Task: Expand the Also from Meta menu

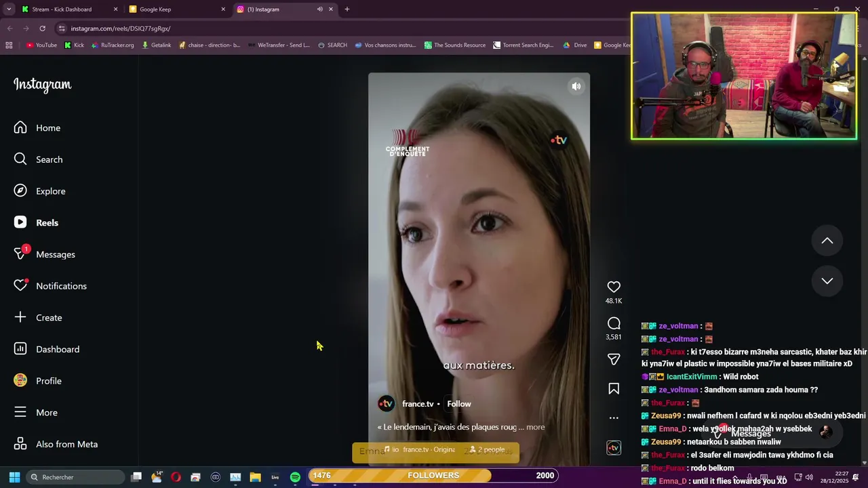Action: [56, 444]
